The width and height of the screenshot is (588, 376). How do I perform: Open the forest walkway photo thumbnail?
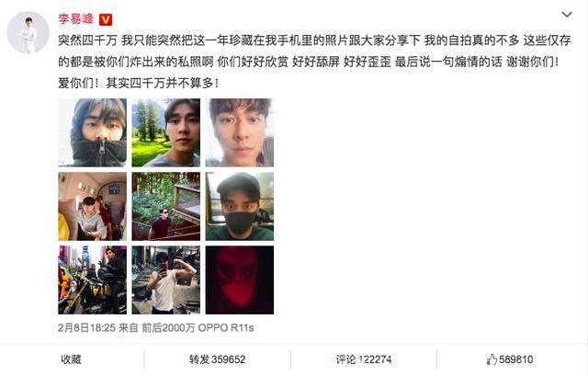tap(165, 207)
